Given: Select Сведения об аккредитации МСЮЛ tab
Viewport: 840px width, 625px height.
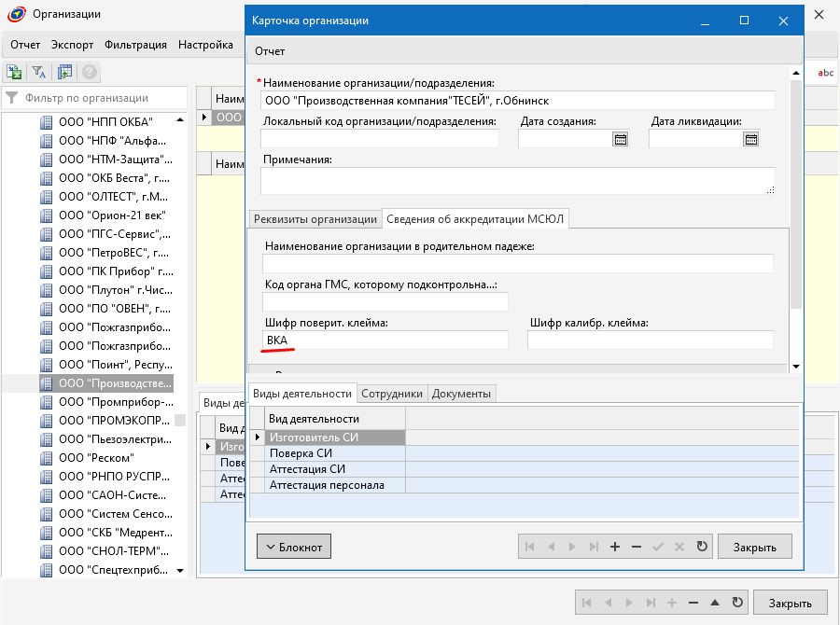Looking at the screenshot, I should 475,219.
